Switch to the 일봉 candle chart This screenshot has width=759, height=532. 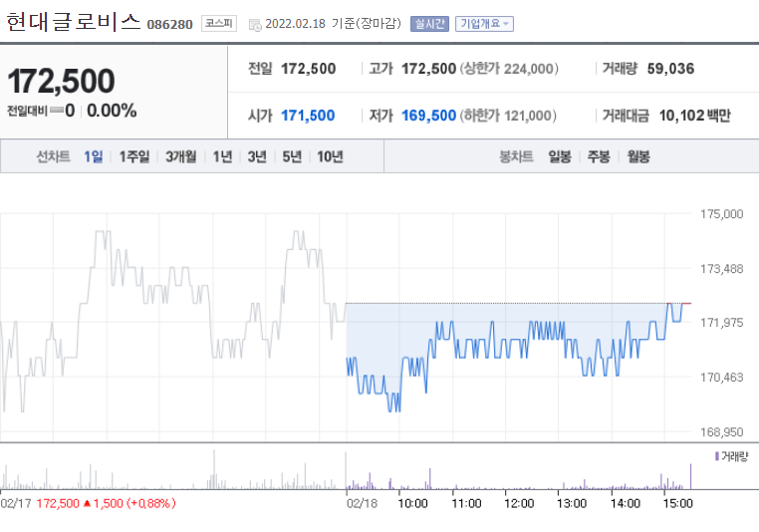560,156
